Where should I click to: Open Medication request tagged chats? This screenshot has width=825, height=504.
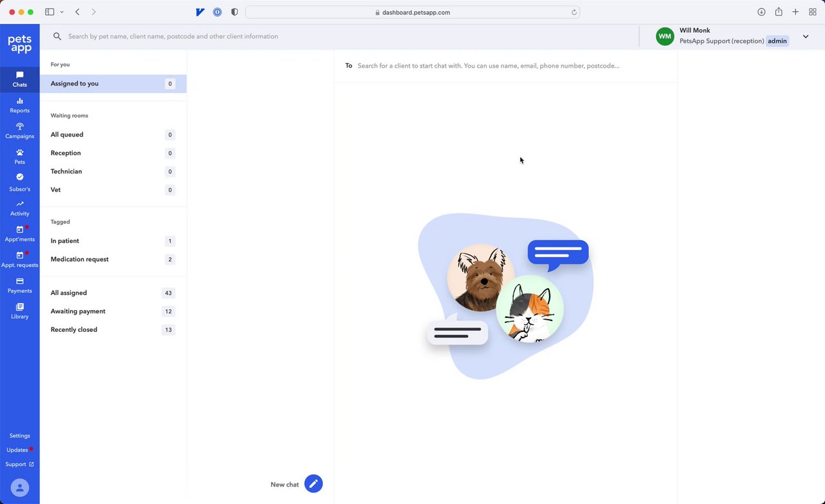113,259
